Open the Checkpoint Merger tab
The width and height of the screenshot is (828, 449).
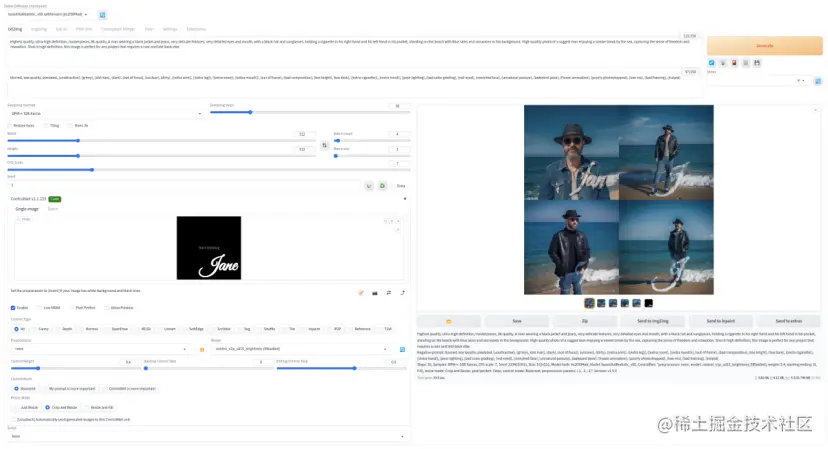pyautogui.click(x=118, y=29)
